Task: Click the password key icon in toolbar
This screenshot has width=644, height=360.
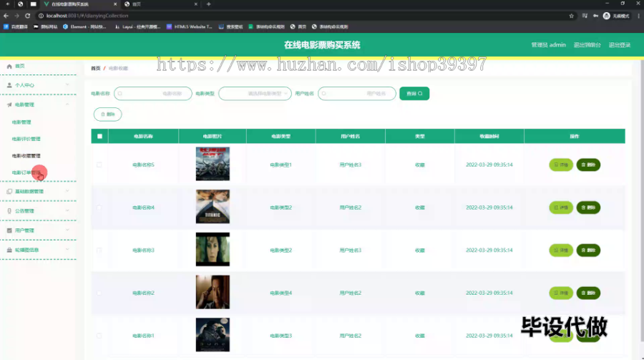Action: (595, 16)
